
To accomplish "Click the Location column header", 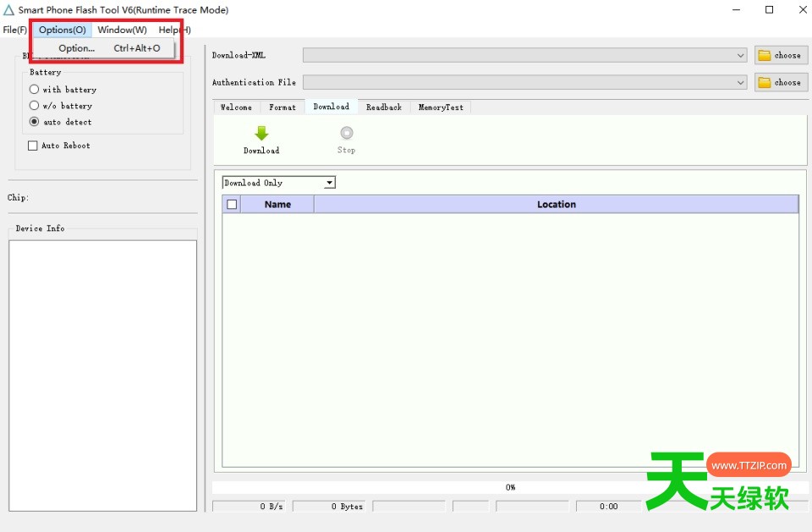I will click(x=557, y=204).
